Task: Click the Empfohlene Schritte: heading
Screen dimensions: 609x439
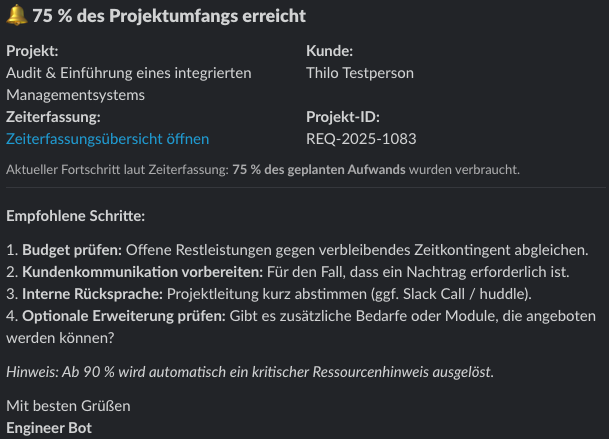Action: (75, 216)
